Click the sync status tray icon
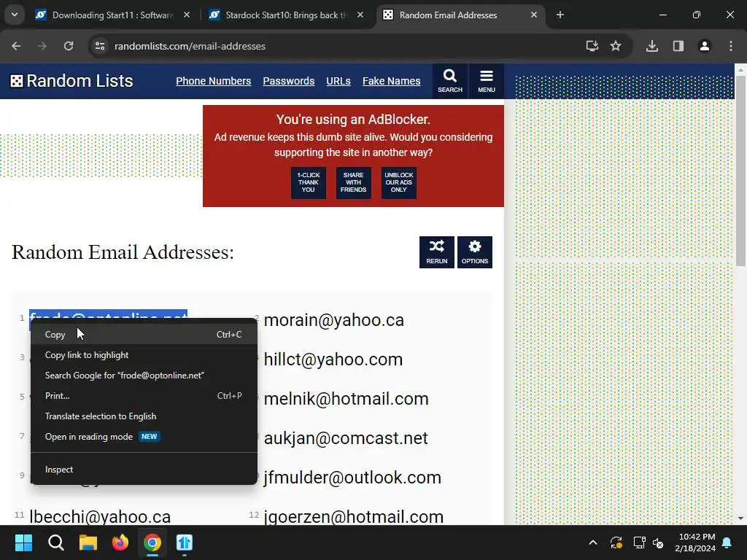The height and width of the screenshot is (560, 747). [x=616, y=542]
